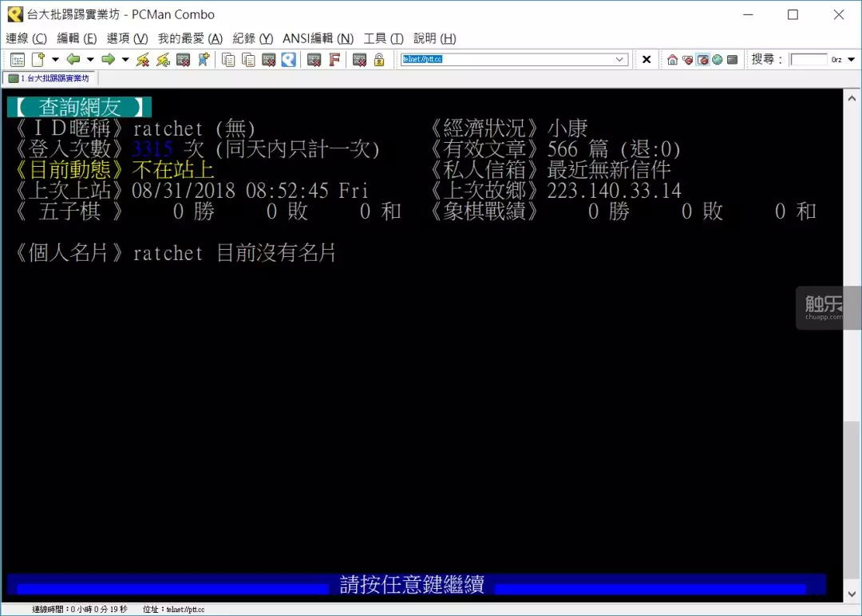
Task: Toggle the highlighted blocker icon in web toolbar
Action: (x=702, y=59)
